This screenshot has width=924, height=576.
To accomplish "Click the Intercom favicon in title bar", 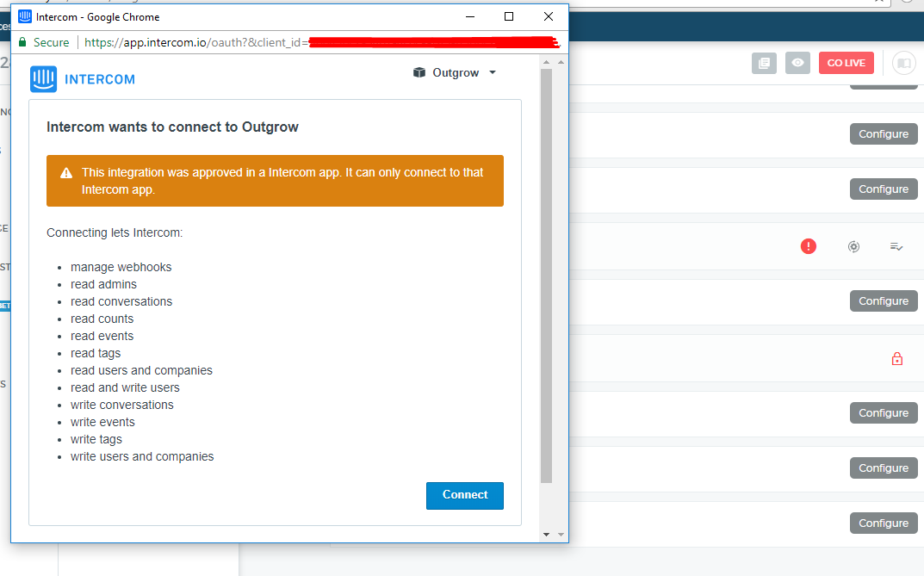I will point(25,16).
